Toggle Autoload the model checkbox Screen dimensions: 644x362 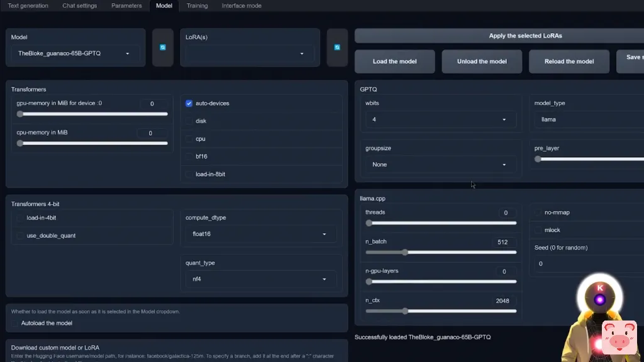15,323
